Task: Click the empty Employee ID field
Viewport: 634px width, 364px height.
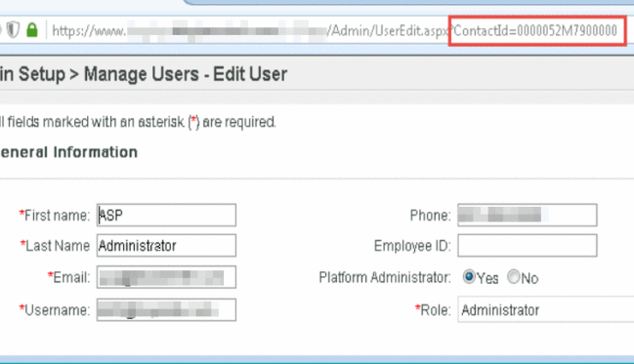Action: click(x=528, y=245)
